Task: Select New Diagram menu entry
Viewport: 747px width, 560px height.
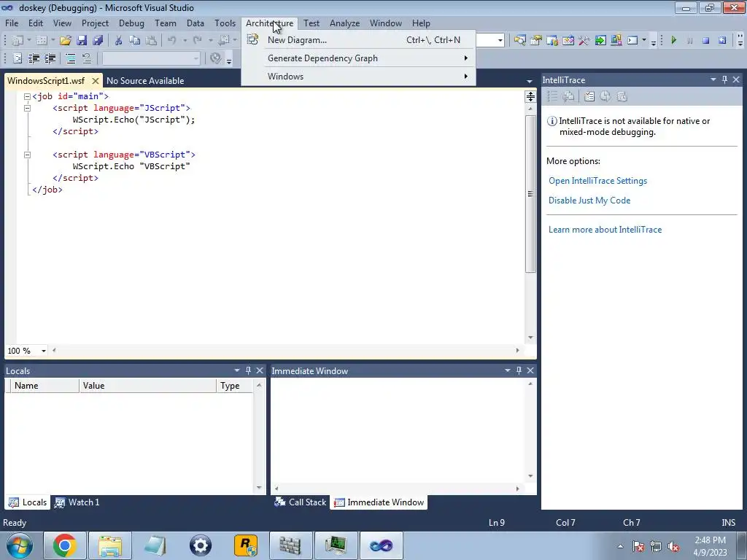Action: pyautogui.click(x=358, y=40)
